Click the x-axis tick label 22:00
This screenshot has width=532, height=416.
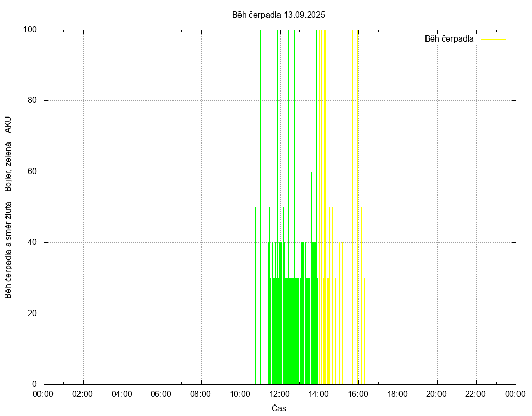point(475,394)
